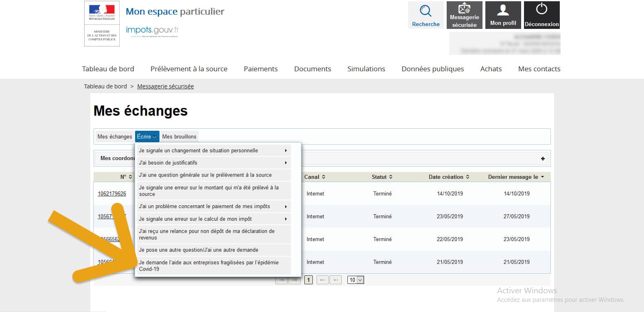
Task: Go to previous page pagination arrow
Action: click(294, 280)
